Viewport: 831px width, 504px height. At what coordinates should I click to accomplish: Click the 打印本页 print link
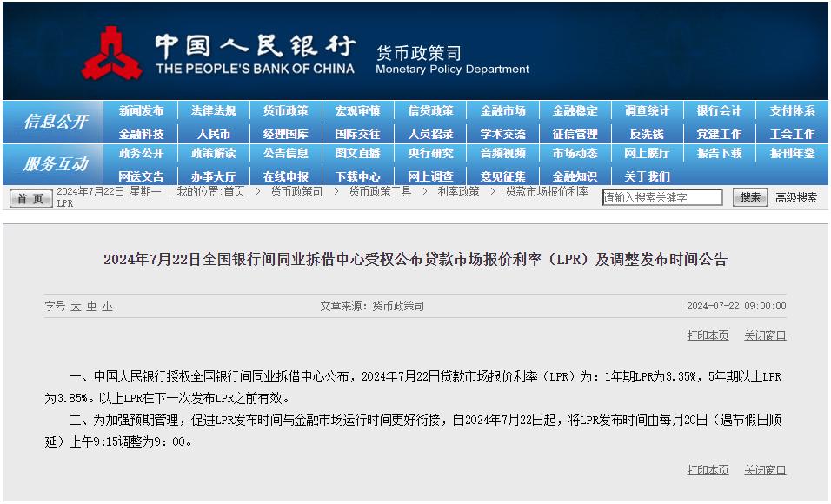tap(707, 336)
